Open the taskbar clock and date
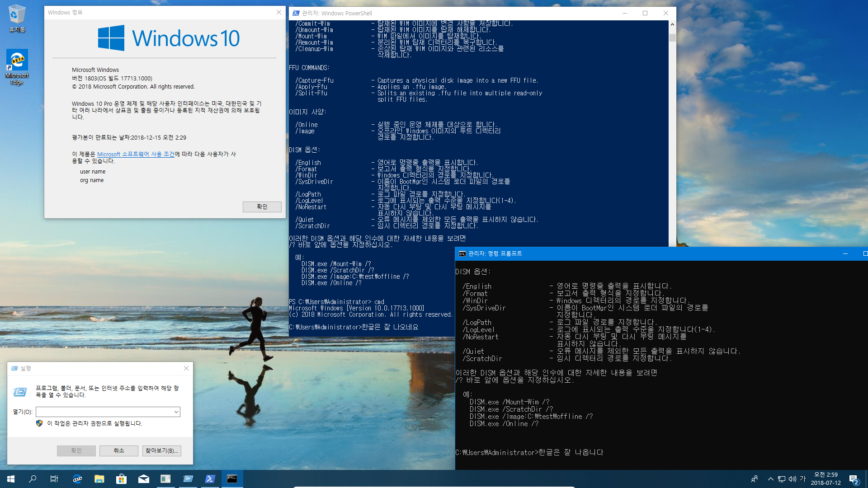Image resolution: width=868 pixels, height=488 pixels. tap(826, 479)
